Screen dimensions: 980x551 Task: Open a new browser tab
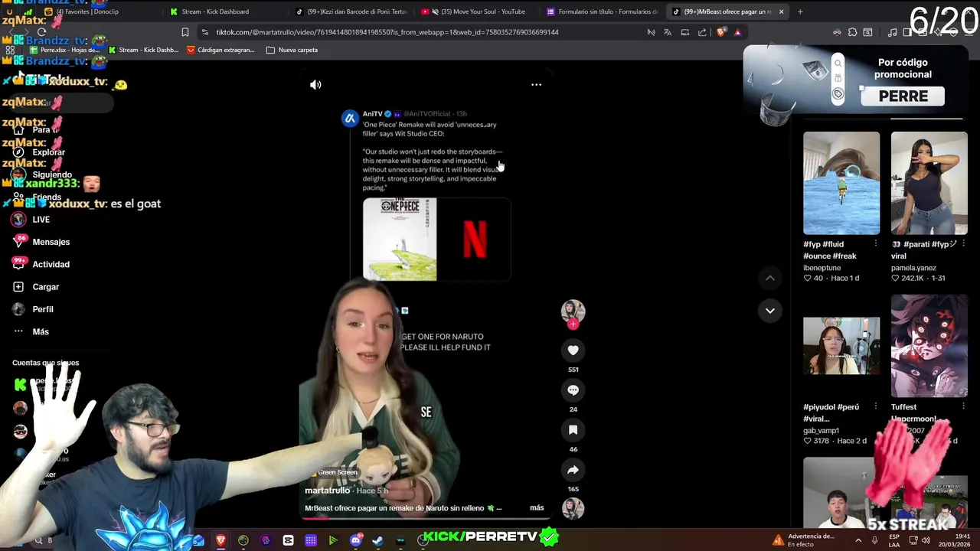point(800,11)
